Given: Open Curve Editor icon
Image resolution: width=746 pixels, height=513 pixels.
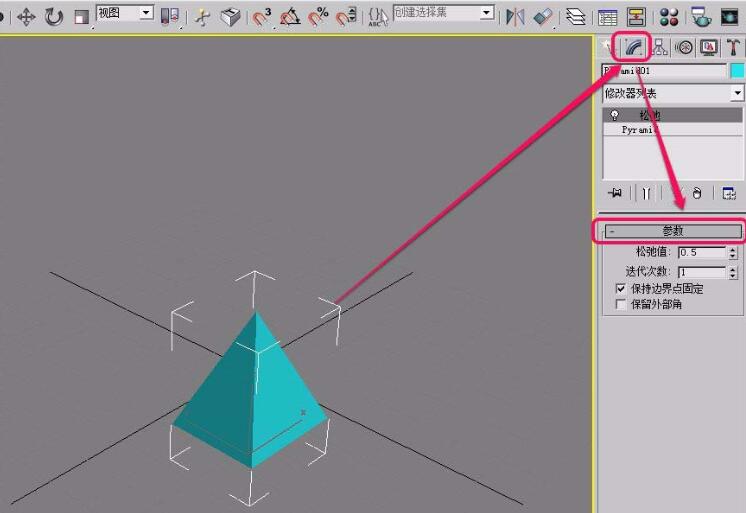Looking at the screenshot, I should pyautogui.click(x=608, y=18).
